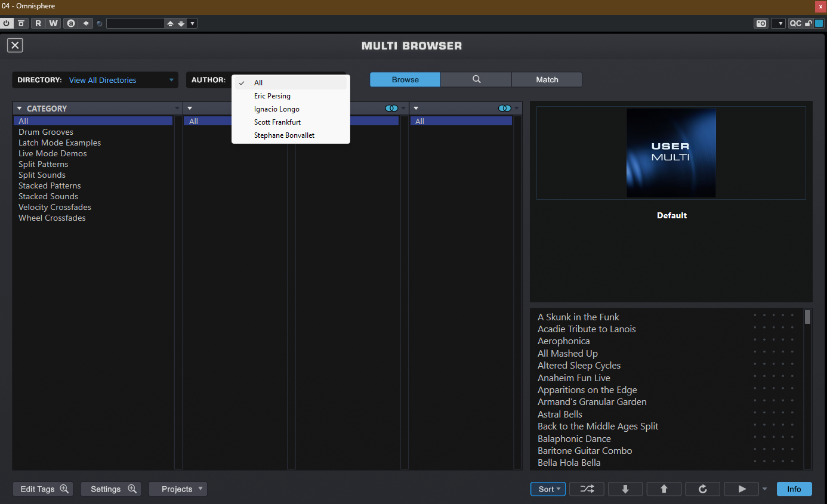Load the Aerophonica multi

tap(563, 341)
